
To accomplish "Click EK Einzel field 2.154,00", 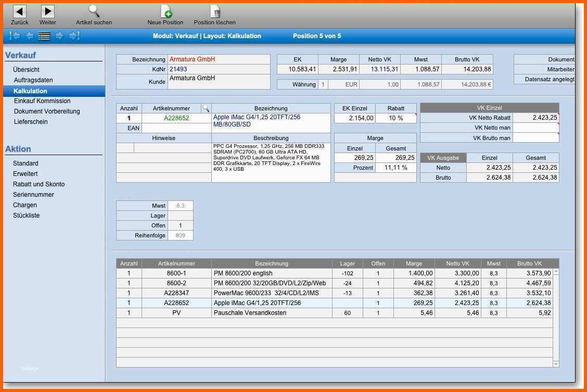I will [x=354, y=118].
